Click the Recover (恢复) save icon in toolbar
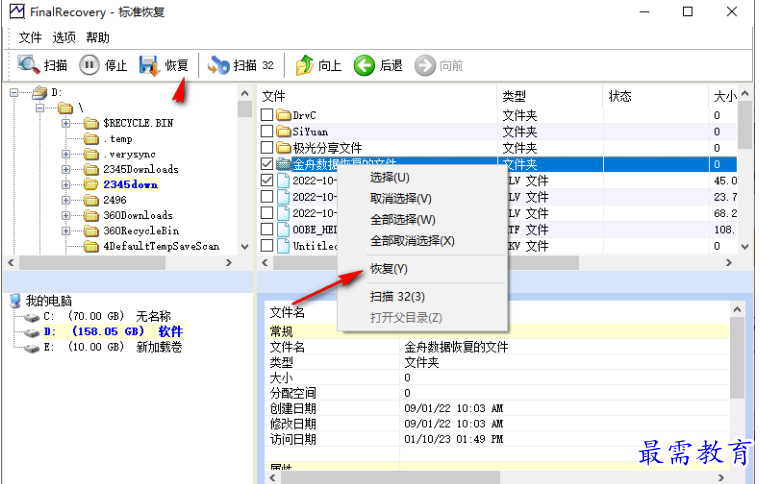This screenshot has width=760, height=484. click(x=149, y=65)
